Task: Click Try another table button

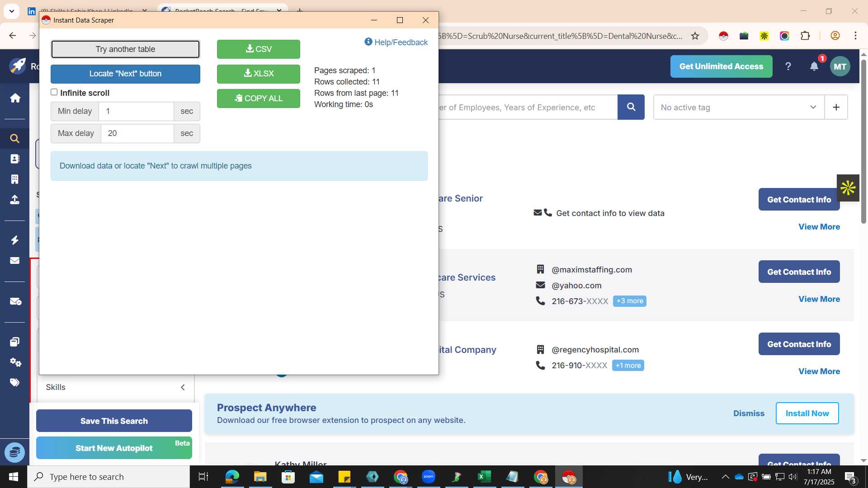Action: point(125,49)
